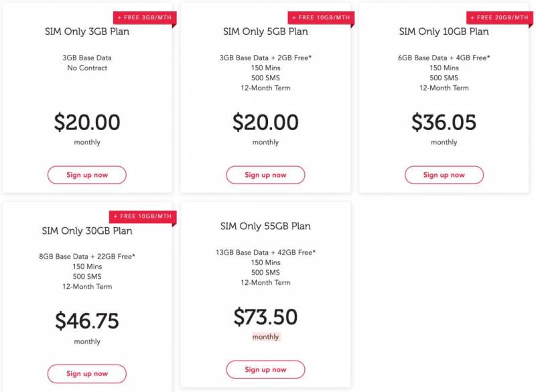Click Sign up now for the 10GB Plan
The width and height of the screenshot is (536, 392).
tap(444, 175)
